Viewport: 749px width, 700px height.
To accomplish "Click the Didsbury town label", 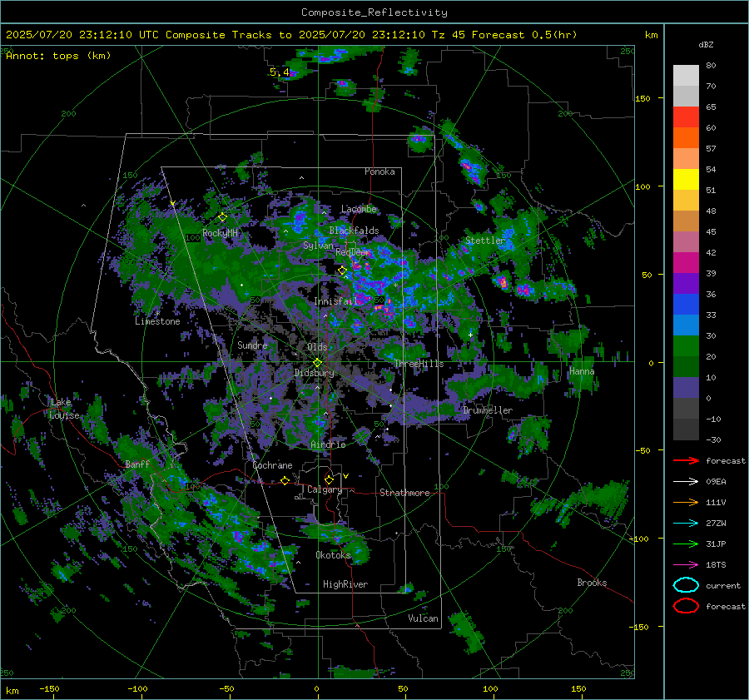I will tap(314, 373).
